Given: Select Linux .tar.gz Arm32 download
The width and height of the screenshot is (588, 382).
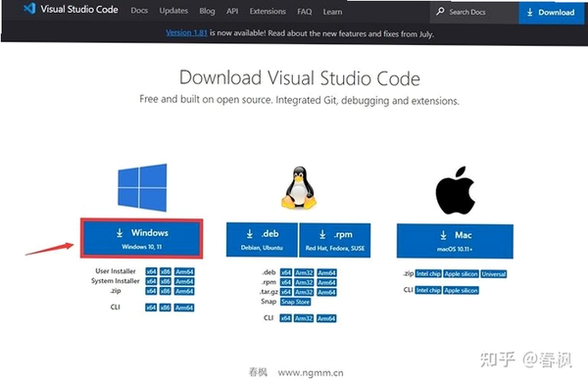Looking at the screenshot, I should pos(304,292).
